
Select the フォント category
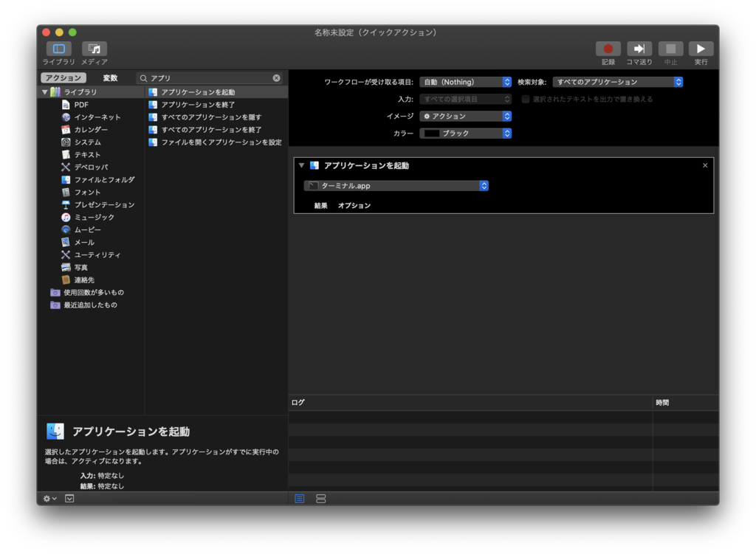(81, 193)
